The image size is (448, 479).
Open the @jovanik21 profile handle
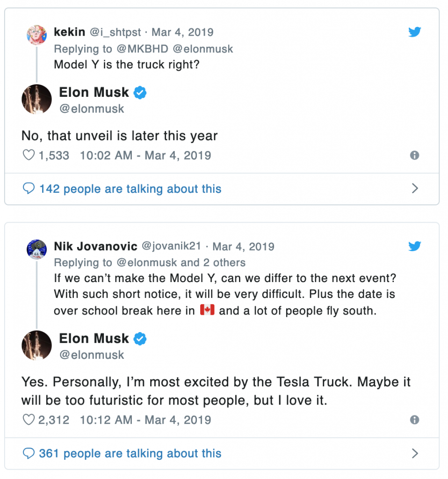pyautogui.click(x=171, y=247)
